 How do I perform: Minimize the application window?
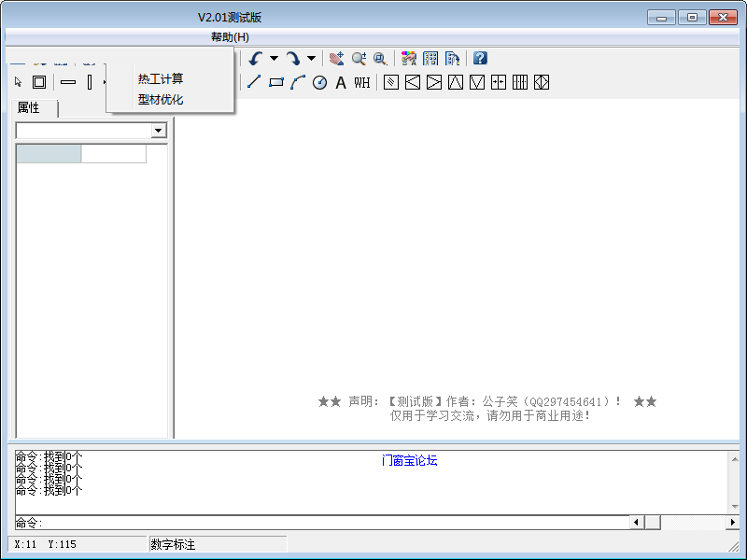pyautogui.click(x=661, y=18)
